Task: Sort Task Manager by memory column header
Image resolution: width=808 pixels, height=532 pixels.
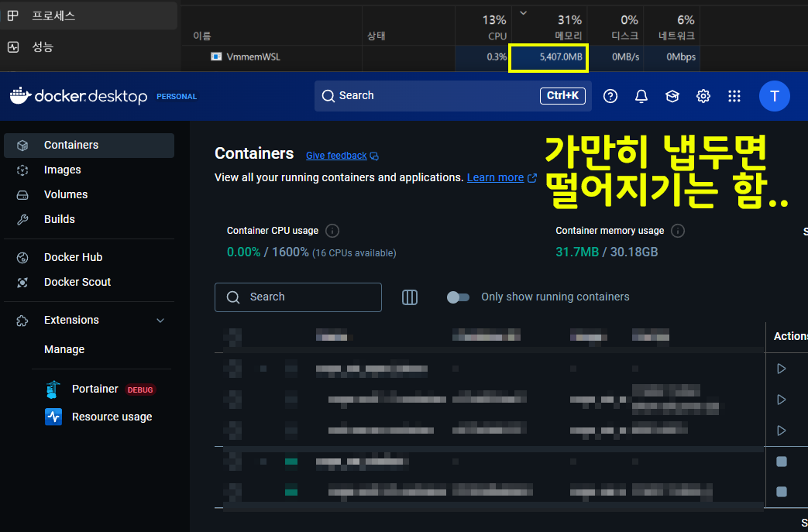Action: pos(549,26)
